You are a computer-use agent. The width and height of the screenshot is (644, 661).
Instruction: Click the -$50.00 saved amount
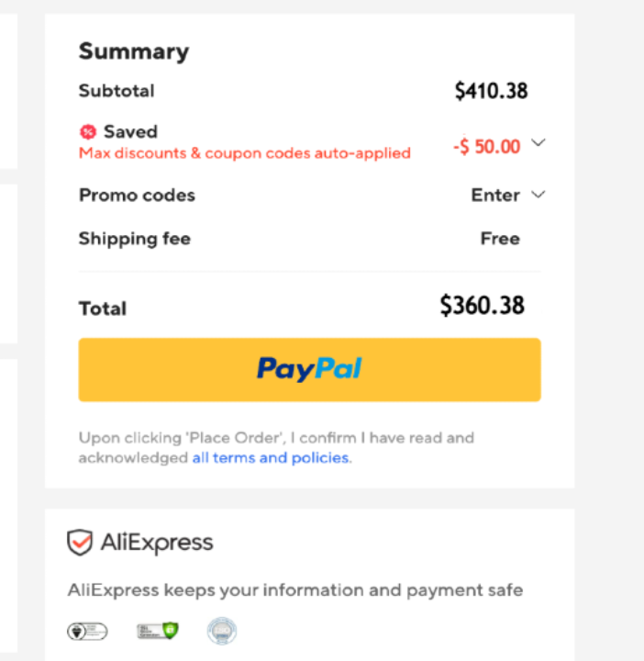[x=486, y=146]
